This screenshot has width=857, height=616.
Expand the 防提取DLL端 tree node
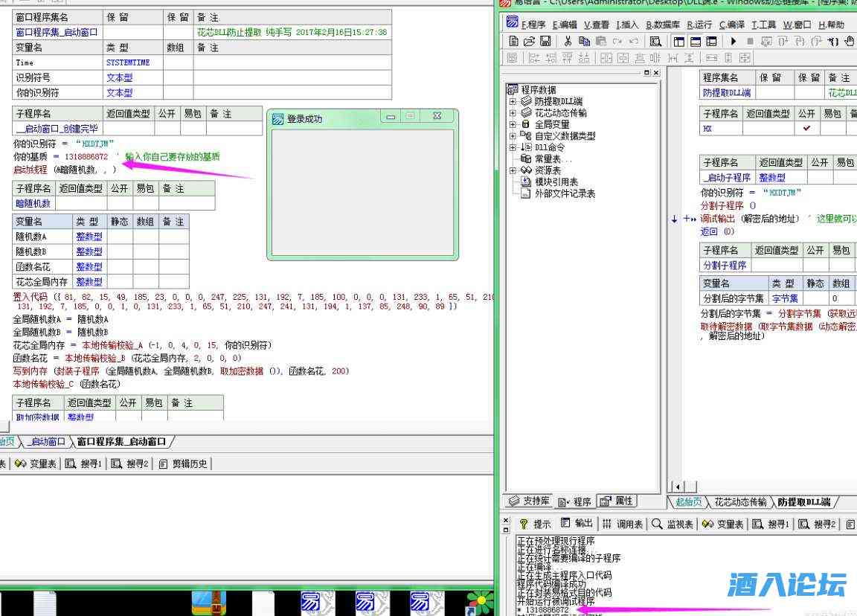[513, 101]
